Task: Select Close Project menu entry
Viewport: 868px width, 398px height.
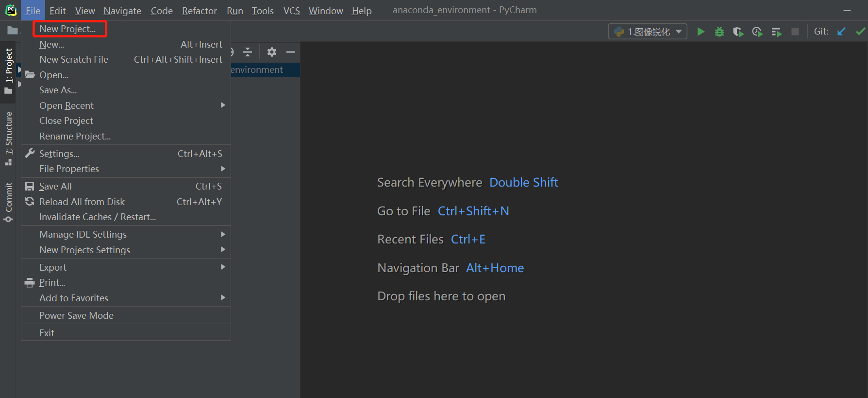Action: [126, 121]
